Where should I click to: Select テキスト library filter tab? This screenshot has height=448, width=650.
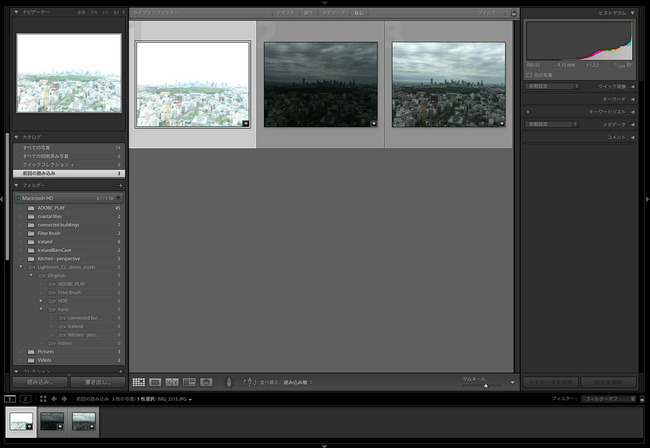(285, 13)
